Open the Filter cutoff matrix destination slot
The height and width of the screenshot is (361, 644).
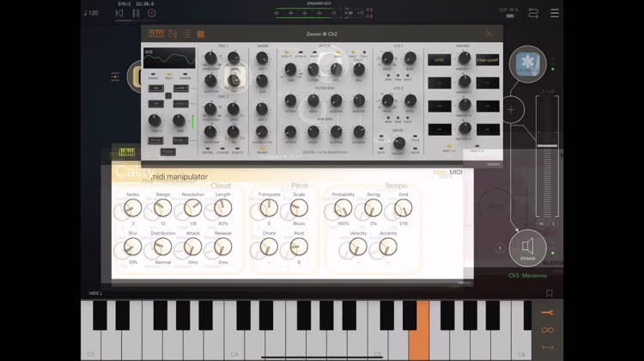(x=488, y=60)
